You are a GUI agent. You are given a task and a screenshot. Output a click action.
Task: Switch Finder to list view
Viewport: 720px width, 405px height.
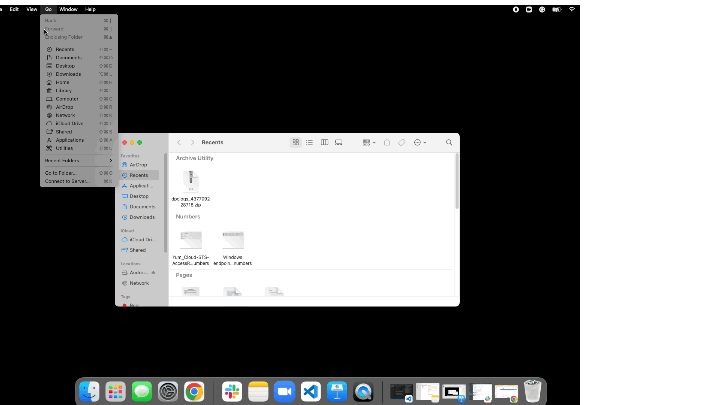coord(310,143)
